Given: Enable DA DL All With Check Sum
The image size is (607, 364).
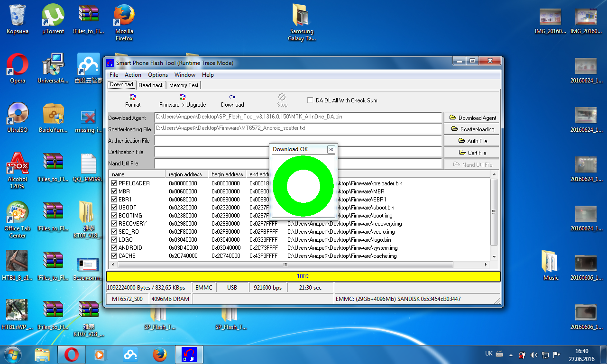Looking at the screenshot, I should point(310,100).
